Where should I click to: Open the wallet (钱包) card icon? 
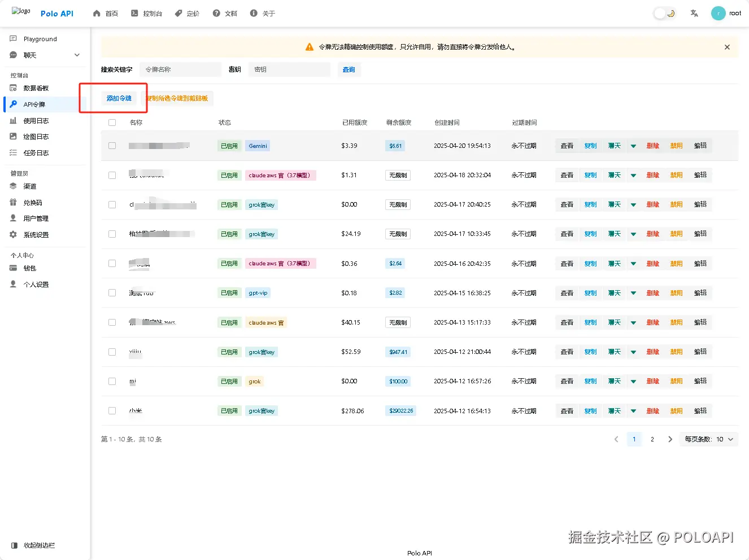[14, 268]
